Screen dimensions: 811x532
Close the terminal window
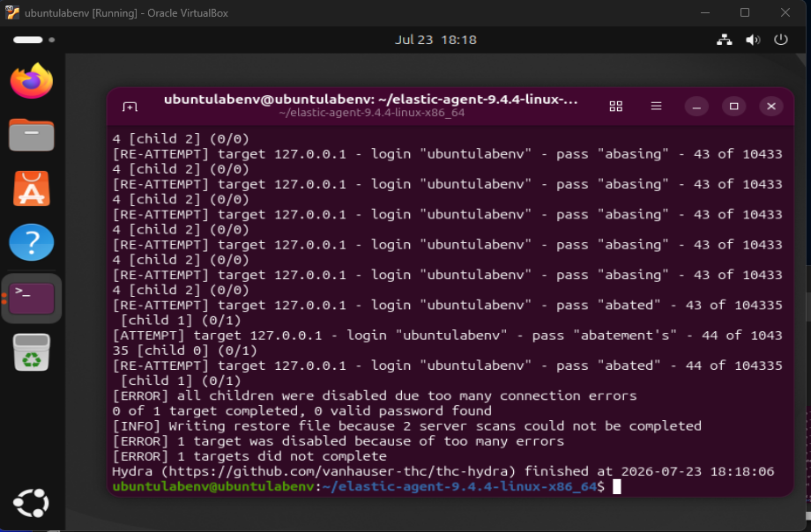tap(770, 107)
